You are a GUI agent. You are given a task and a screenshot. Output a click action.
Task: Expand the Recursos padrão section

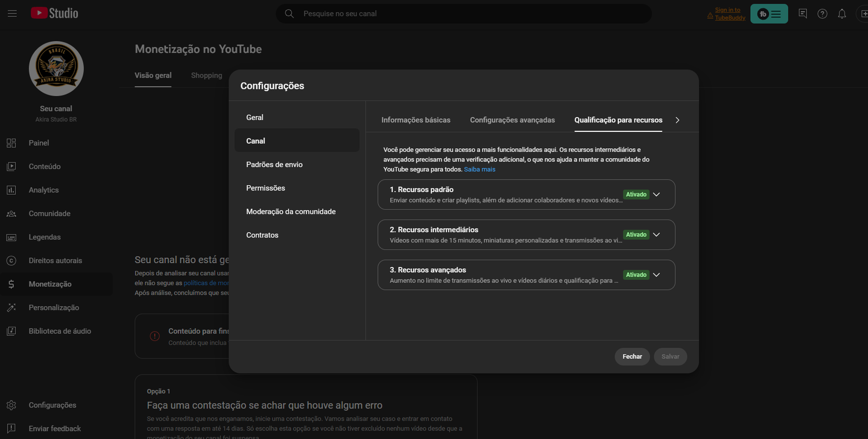coord(656,194)
